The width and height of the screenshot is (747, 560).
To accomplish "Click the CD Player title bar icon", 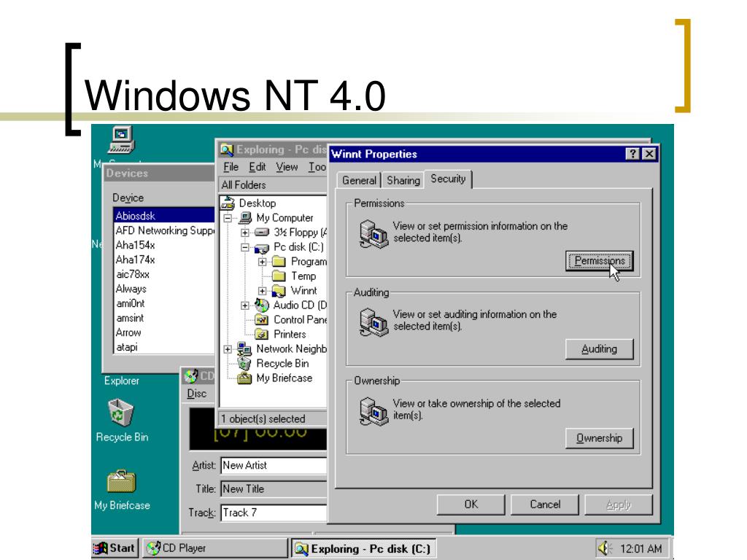I will click(x=191, y=376).
